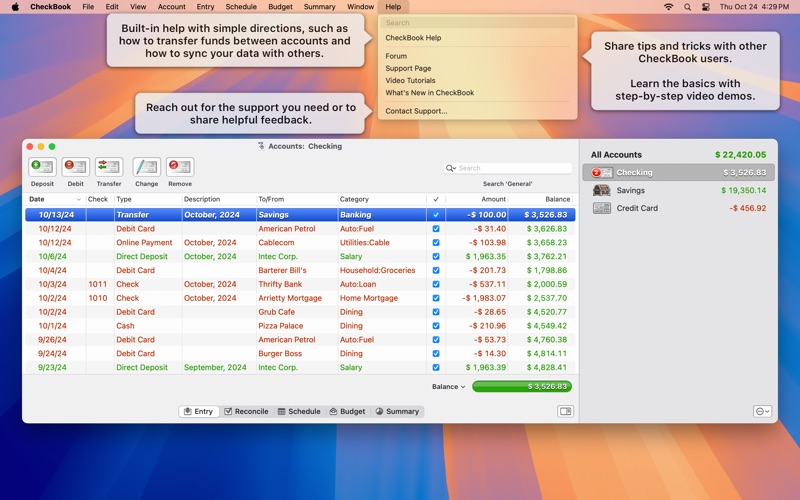This screenshot has height=500, width=800.
Task: Toggle the sidebar panel icon at bottom
Action: (565, 411)
